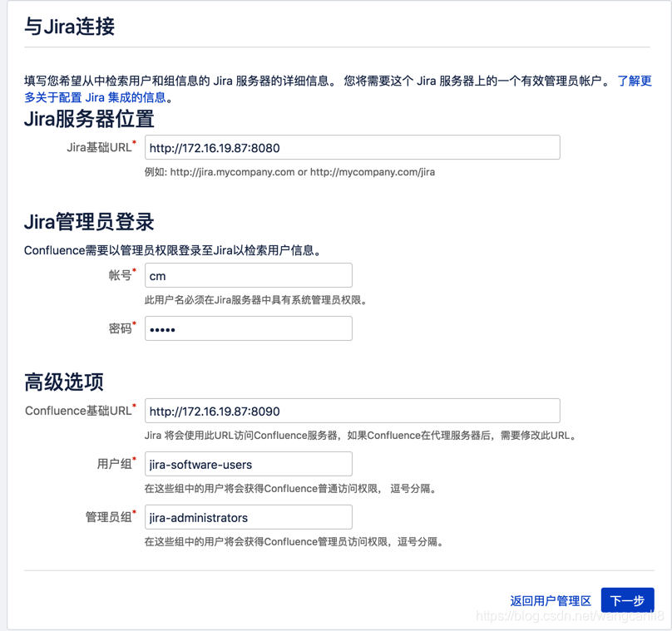
Task: Click the 与Jira连接 page heading
Action: [69, 26]
